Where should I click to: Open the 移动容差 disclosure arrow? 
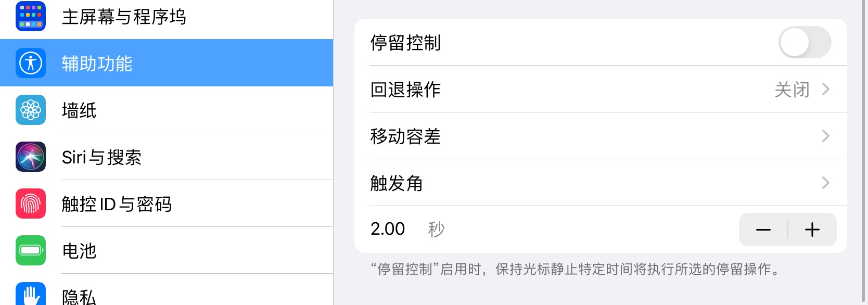(x=825, y=136)
